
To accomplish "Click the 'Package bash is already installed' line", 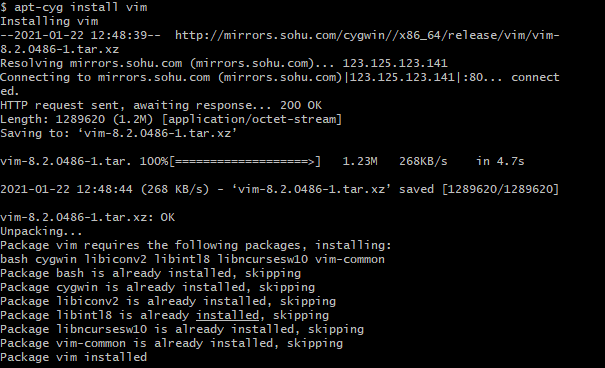I will point(150,273).
